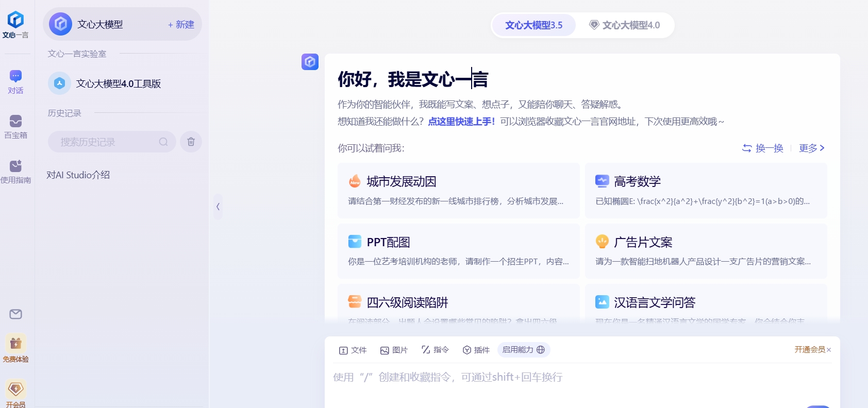The width and height of the screenshot is (868, 408).
Task: Click the 文心一言 logo in the sidebar
Action: pos(15,25)
